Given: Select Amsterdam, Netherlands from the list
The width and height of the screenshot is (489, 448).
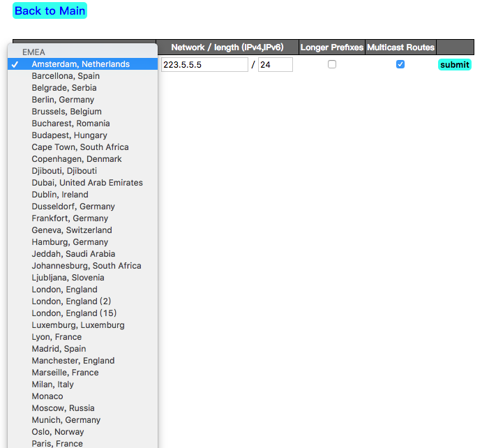Looking at the screenshot, I should pos(80,64).
